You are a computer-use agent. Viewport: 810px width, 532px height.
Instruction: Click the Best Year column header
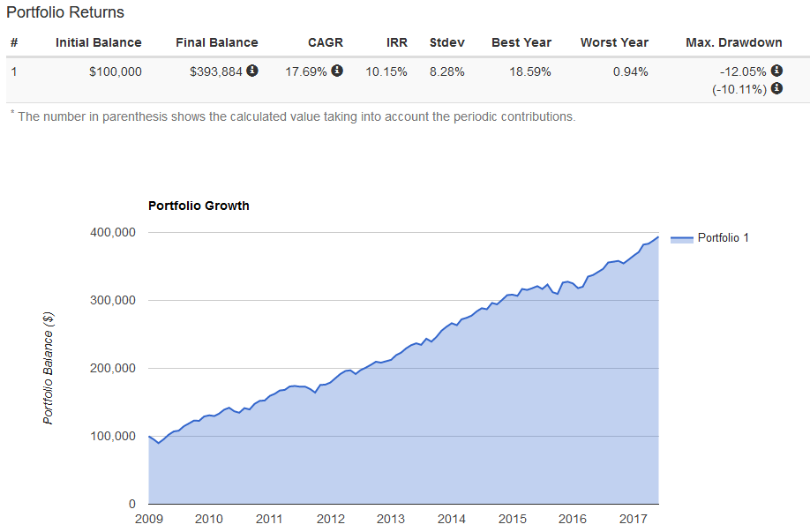(521, 42)
